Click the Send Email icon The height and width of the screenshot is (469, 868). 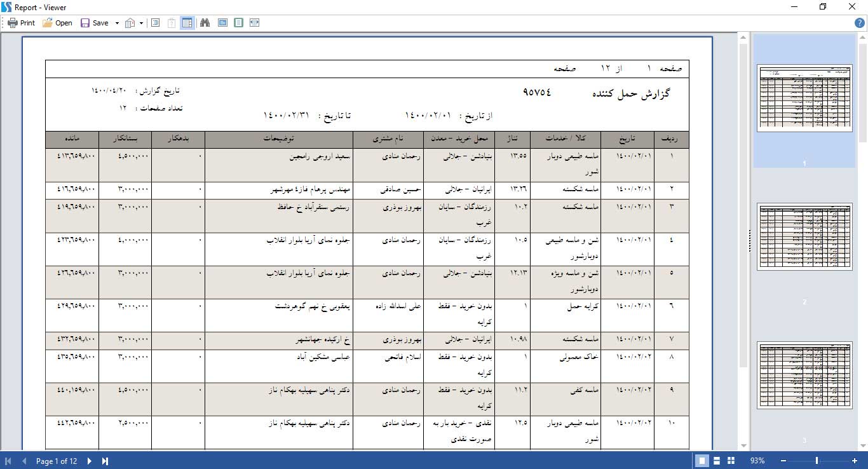pyautogui.click(x=130, y=23)
